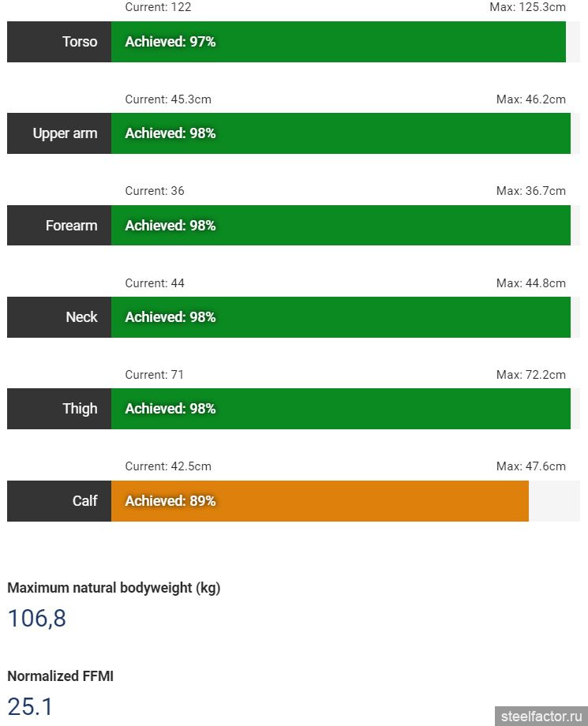
Task: Select the Torso label block
Action: (x=59, y=42)
